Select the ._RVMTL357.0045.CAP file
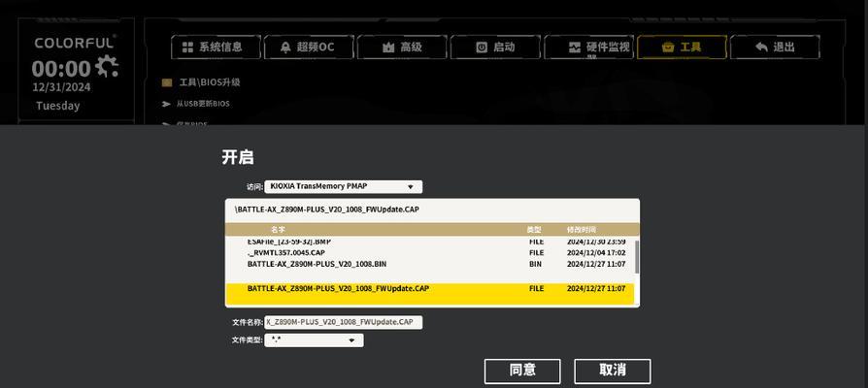 pos(429,252)
